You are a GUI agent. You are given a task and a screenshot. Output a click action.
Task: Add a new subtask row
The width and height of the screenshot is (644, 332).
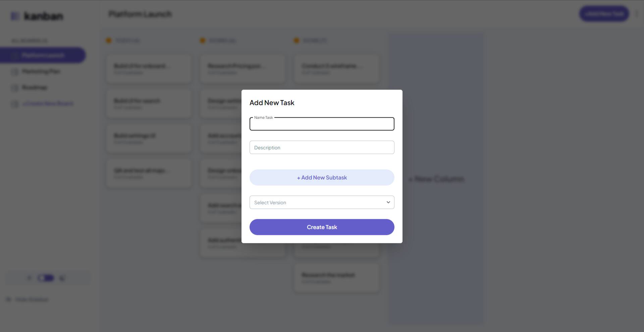(x=322, y=178)
